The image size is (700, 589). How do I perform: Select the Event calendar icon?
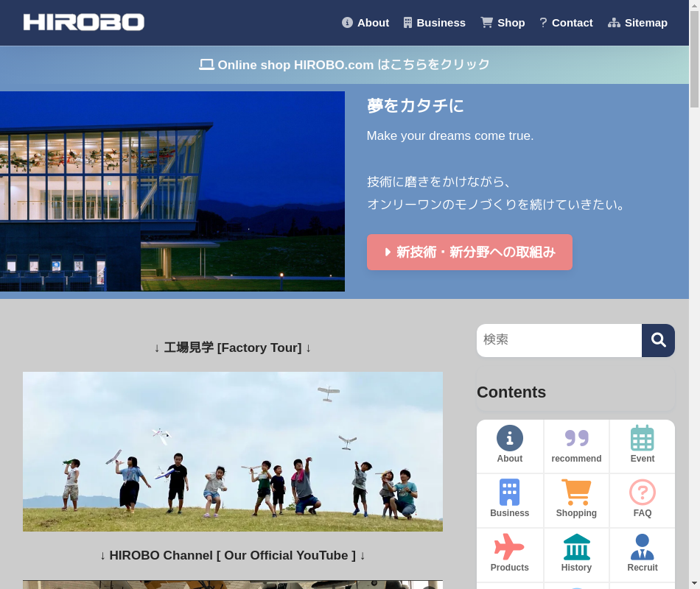[642, 439]
